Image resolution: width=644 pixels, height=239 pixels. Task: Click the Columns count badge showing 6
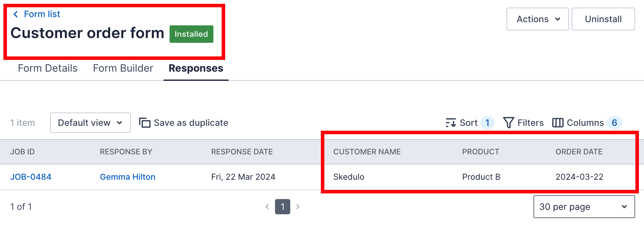pyautogui.click(x=615, y=123)
